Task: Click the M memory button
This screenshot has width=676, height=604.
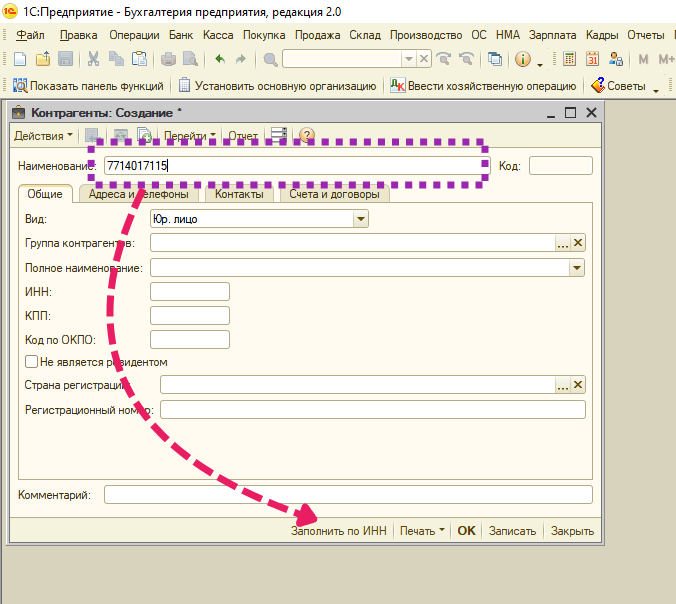Action: tap(643, 59)
